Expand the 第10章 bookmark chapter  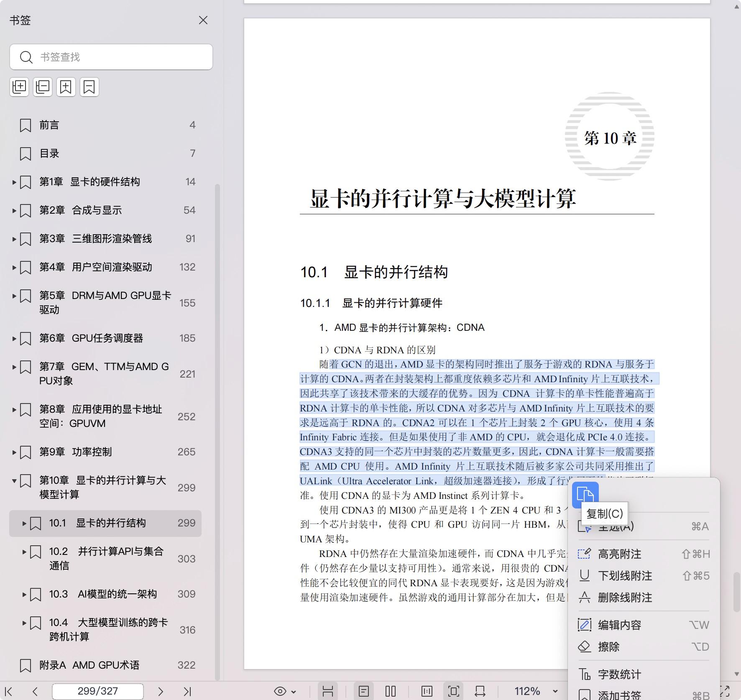[x=14, y=481]
